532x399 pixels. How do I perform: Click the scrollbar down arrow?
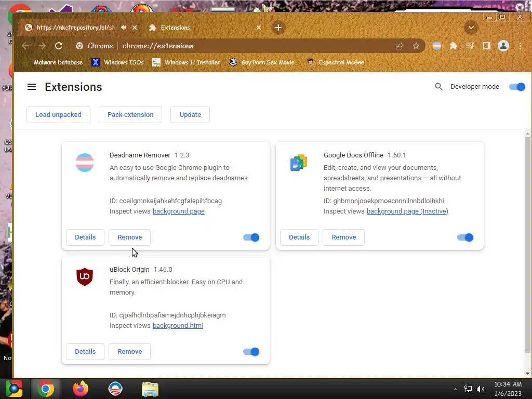(527, 374)
